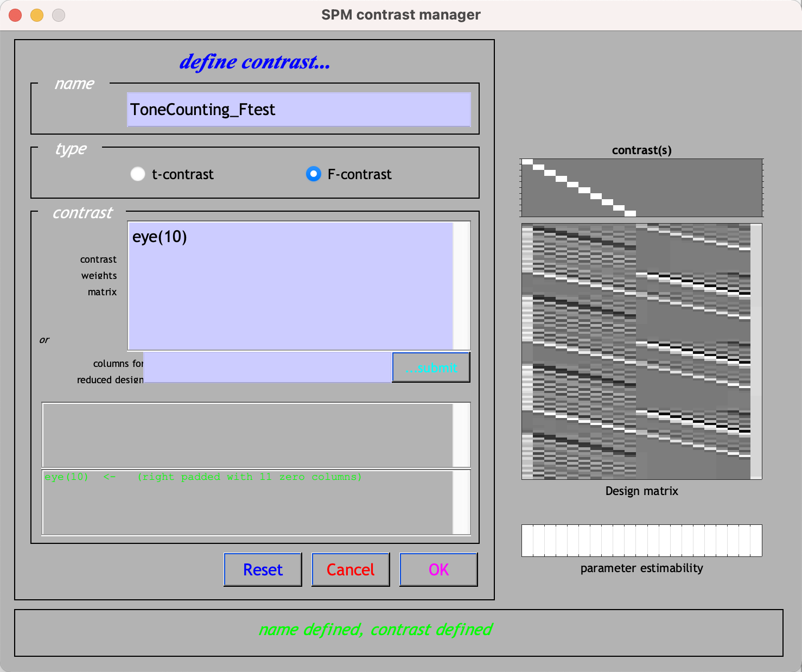802x672 pixels.
Task: Close the SPM contrast manager window
Action: pos(15,15)
